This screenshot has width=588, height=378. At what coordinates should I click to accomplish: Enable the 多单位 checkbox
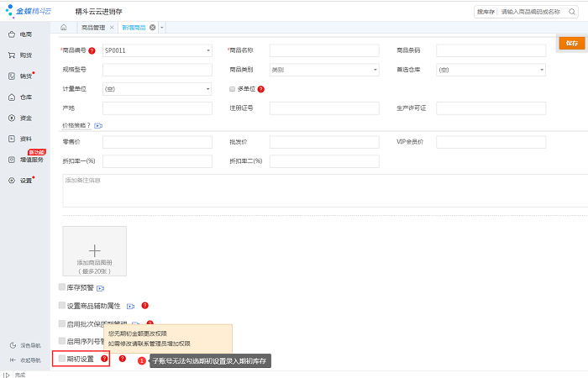tap(232, 88)
